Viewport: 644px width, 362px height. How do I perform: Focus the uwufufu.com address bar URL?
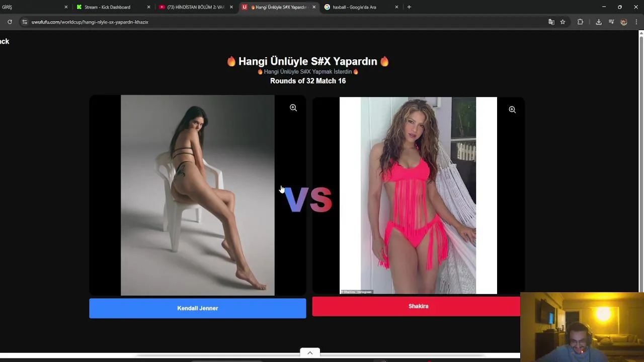point(90,22)
